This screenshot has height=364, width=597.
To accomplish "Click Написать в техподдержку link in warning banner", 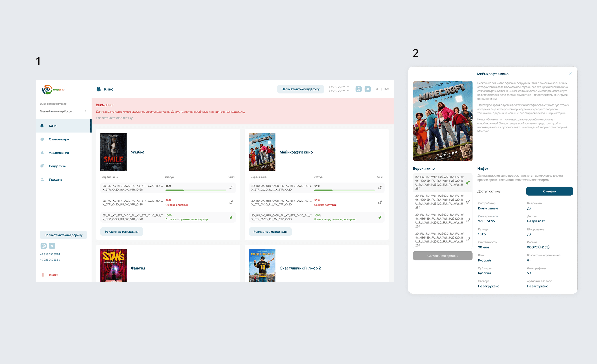I will click(x=114, y=118).
